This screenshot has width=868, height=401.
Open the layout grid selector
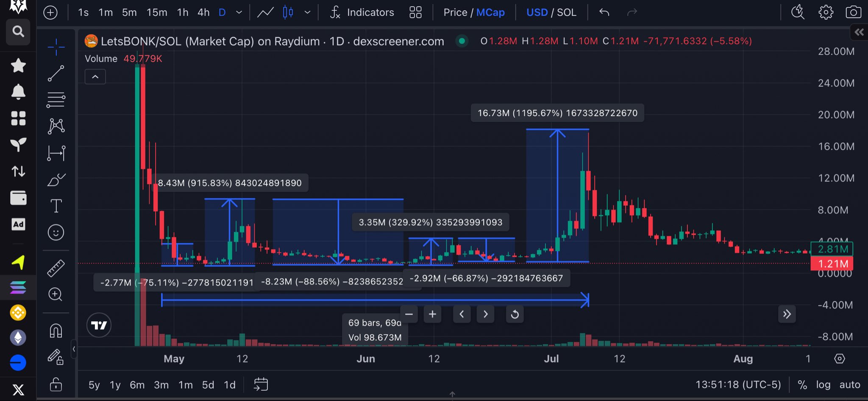click(415, 12)
